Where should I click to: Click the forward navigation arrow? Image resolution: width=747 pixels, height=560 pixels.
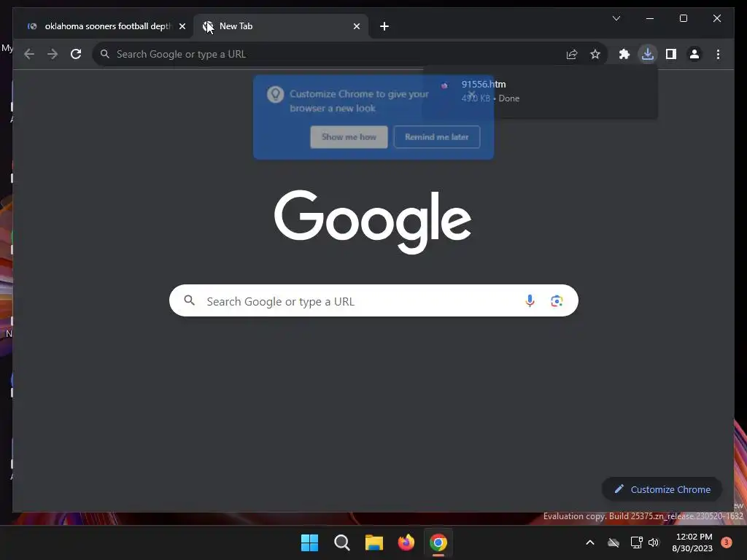(53, 54)
